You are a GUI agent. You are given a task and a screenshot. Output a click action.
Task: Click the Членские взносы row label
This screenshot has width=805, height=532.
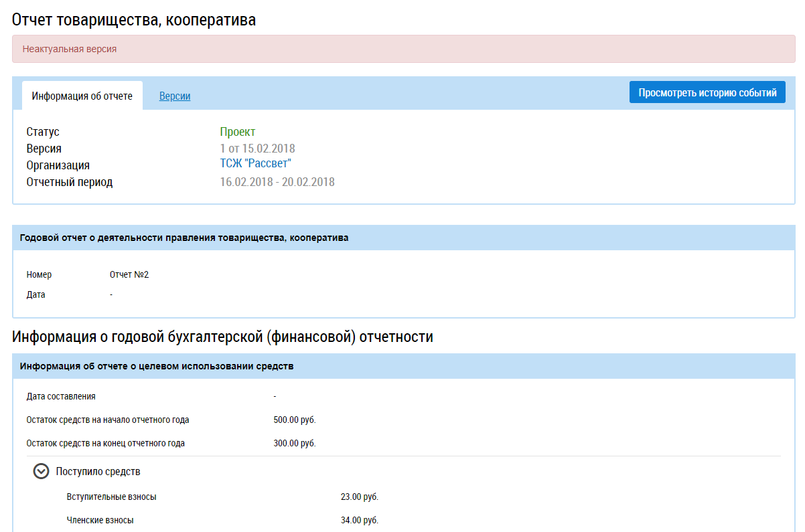point(100,520)
